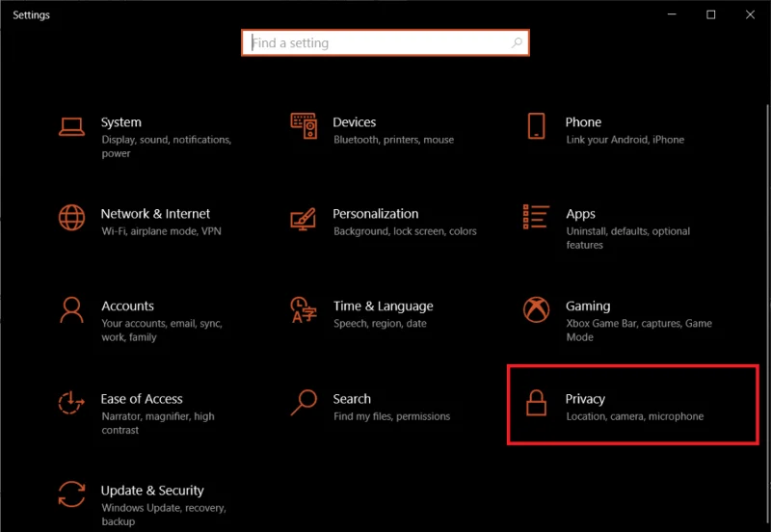Click 'Xbox Game Bar, captures, Game Mode' text
The width and height of the screenshot is (771, 532).
(x=639, y=331)
